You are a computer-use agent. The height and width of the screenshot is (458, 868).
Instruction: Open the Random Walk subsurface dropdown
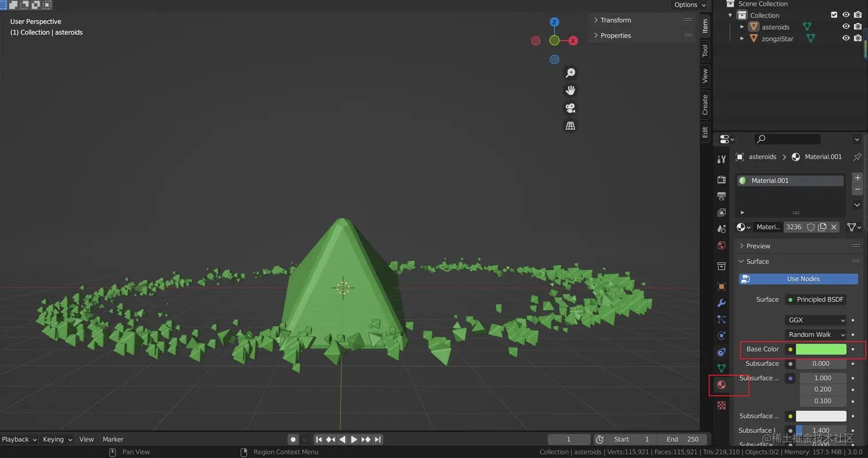point(815,334)
